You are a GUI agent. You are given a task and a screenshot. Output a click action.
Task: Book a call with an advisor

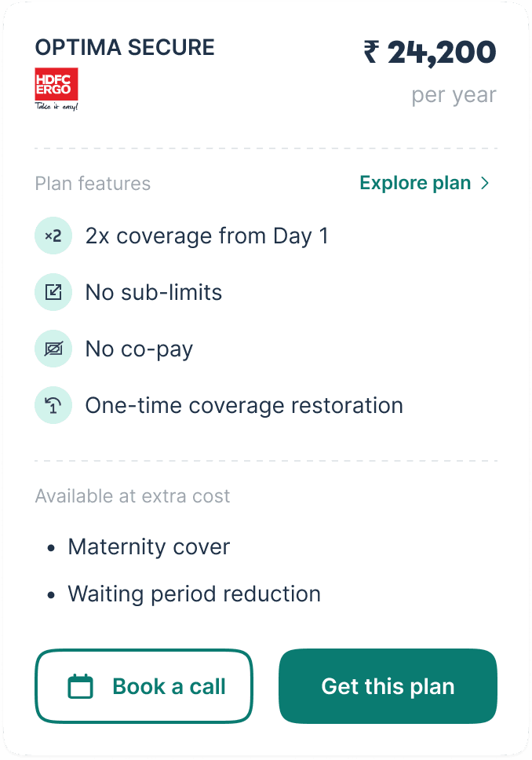pyautogui.click(x=144, y=686)
